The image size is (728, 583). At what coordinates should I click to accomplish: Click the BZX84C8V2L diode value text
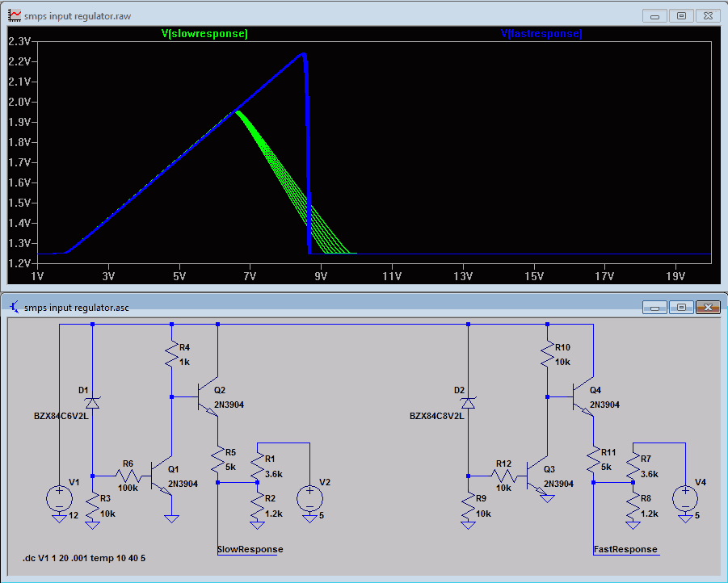tap(436, 416)
